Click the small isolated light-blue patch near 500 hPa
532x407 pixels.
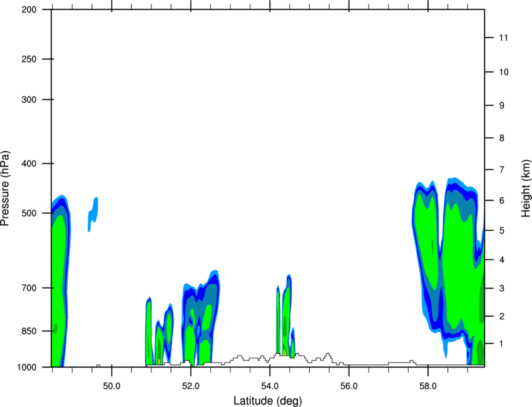pos(93,214)
